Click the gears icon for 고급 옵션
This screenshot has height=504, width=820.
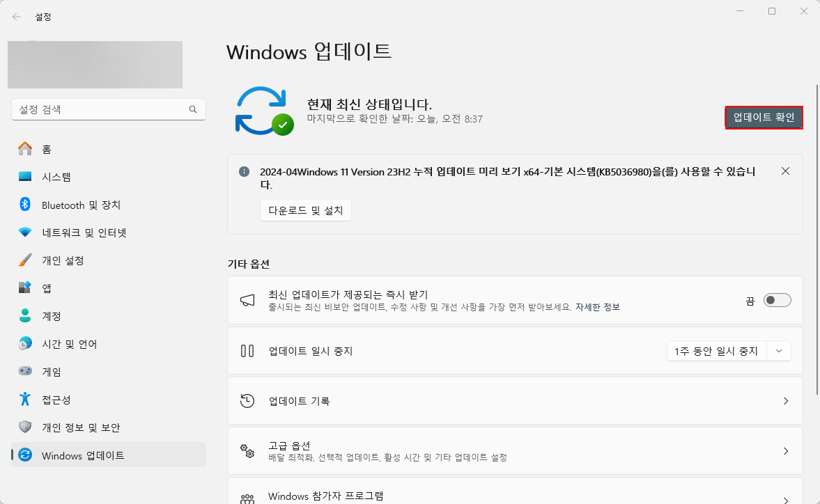pyautogui.click(x=247, y=450)
